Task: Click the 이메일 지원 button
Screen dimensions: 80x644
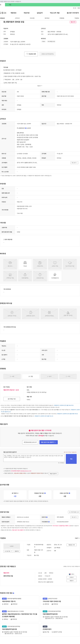Action: pyautogui.click(x=12, y=399)
